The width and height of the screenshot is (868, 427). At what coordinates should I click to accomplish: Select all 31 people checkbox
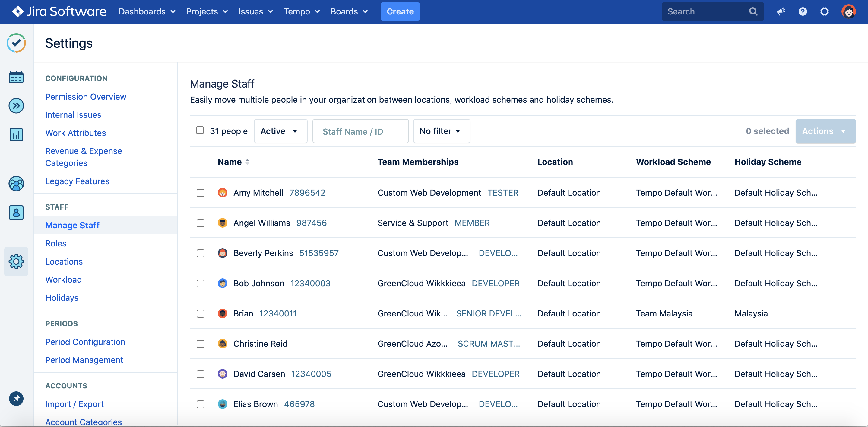200,130
